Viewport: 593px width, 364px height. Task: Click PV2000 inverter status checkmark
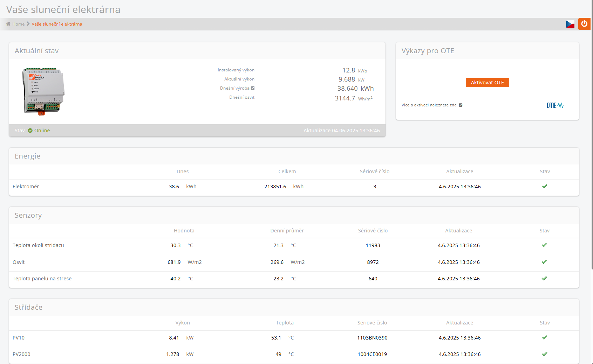544,354
